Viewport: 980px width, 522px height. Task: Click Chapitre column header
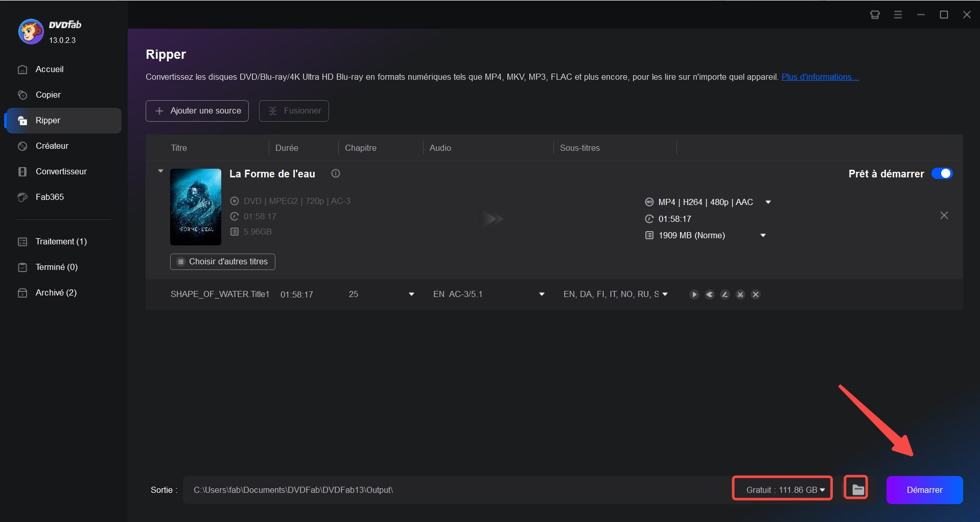tap(361, 148)
